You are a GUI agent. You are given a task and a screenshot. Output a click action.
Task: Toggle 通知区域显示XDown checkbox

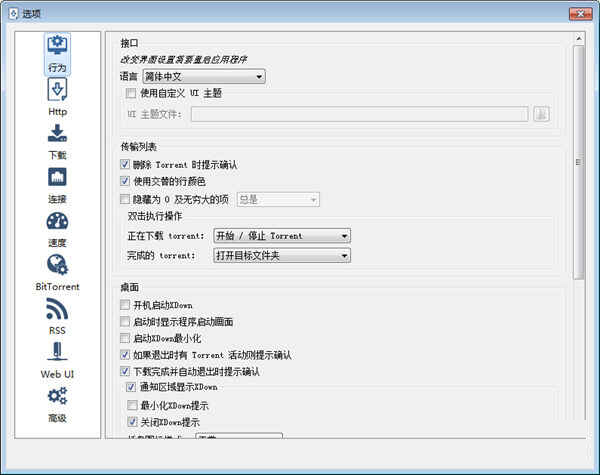pyautogui.click(x=131, y=387)
